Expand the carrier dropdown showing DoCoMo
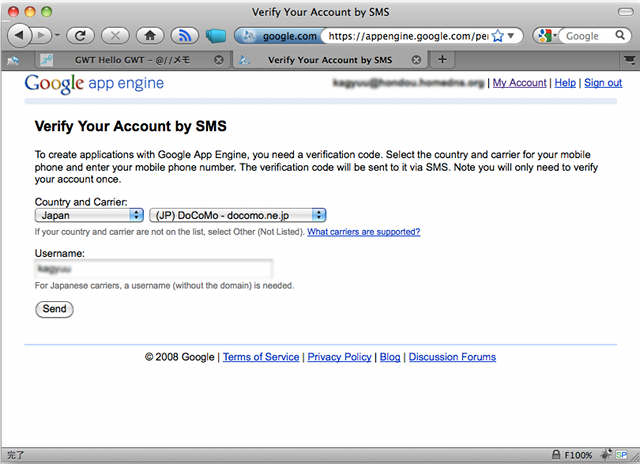 [238, 214]
